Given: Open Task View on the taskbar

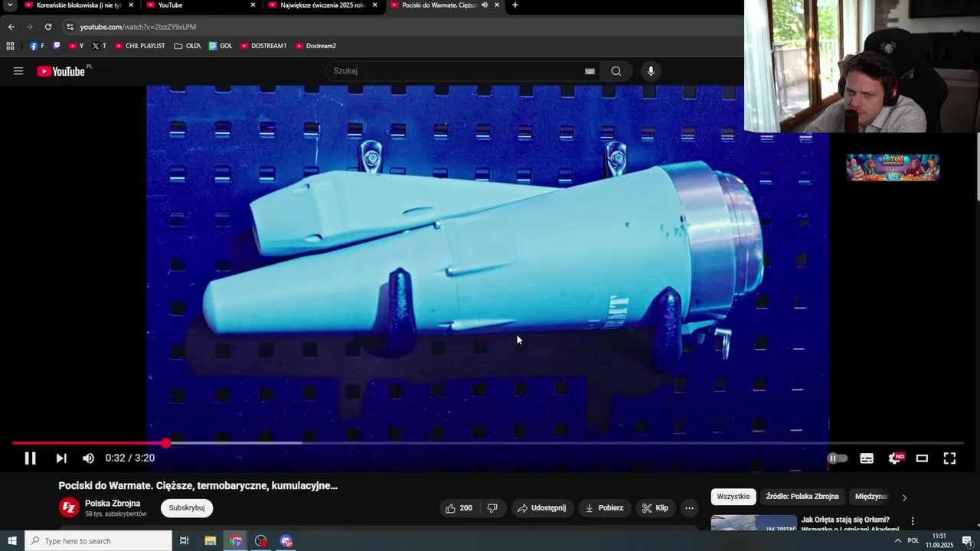Looking at the screenshot, I should 185,541.
